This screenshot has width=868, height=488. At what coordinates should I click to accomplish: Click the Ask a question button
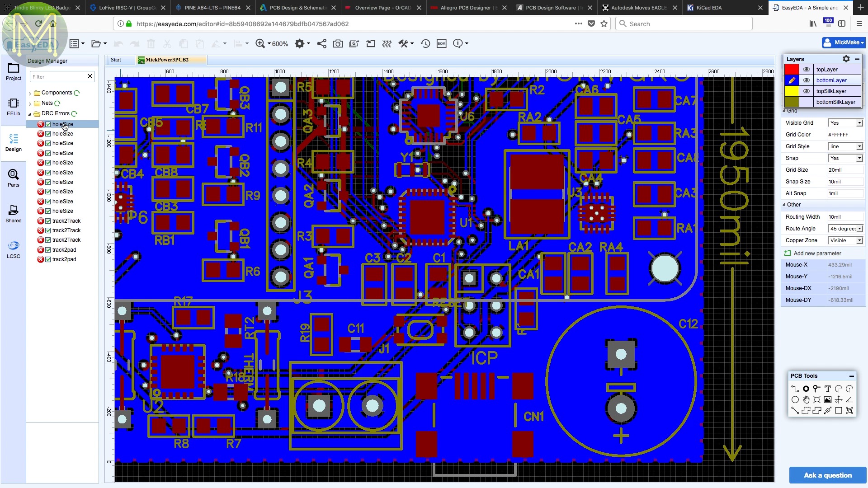click(827, 475)
